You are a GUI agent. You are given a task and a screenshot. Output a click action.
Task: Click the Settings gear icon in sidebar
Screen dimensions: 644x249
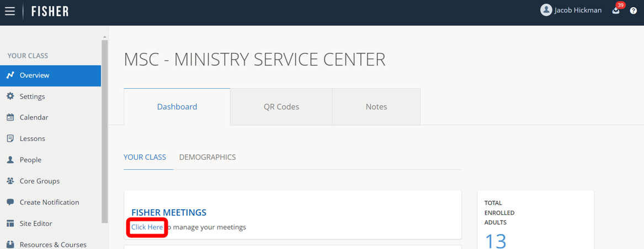[10, 96]
